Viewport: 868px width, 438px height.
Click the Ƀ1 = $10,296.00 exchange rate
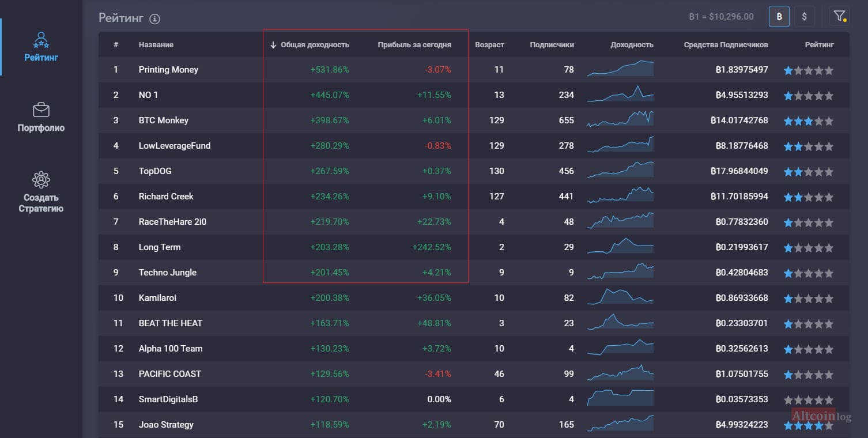pyautogui.click(x=721, y=17)
